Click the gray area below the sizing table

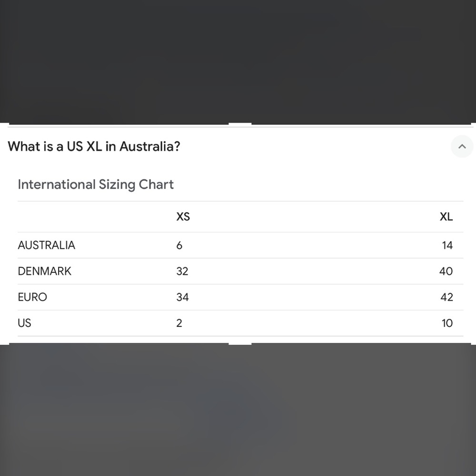point(238,409)
